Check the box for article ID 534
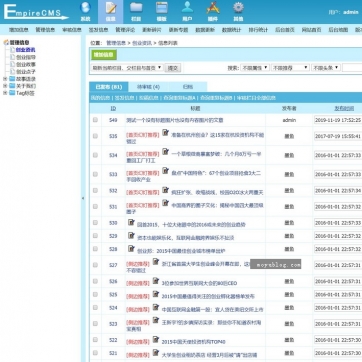This screenshot has height=362, width=362. (x=95, y=155)
